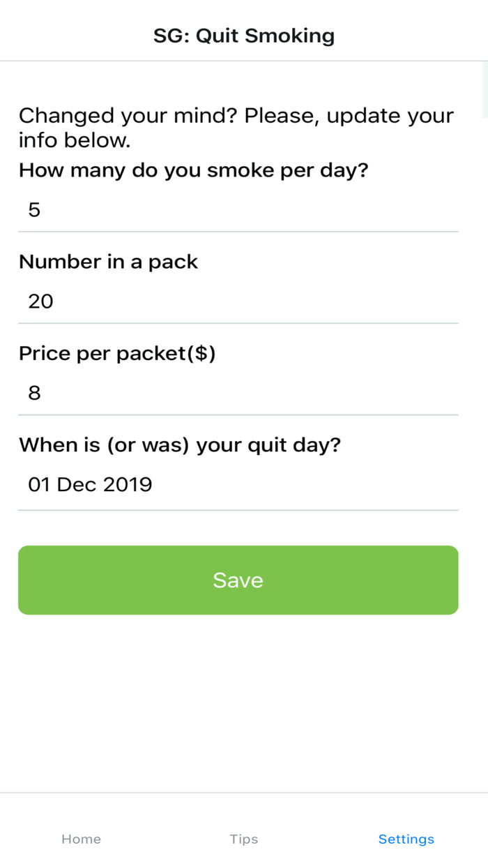Open the quit day date picker
Screen dimensions: 488x868
(x=238, y=484)
